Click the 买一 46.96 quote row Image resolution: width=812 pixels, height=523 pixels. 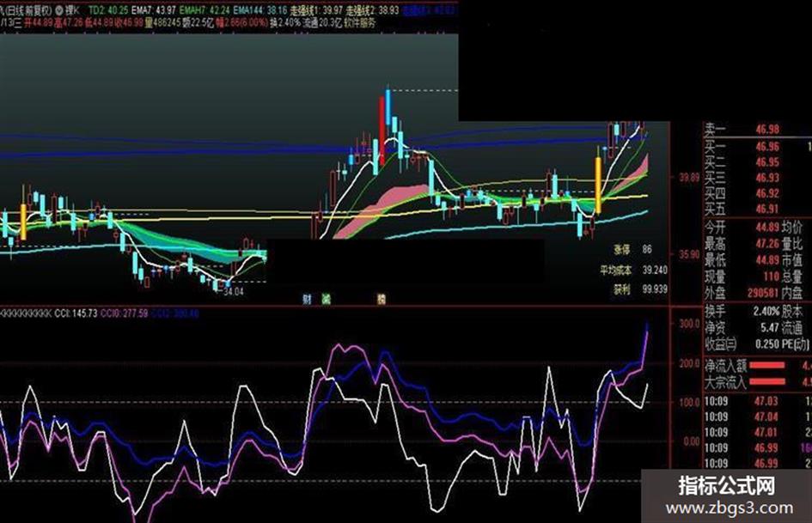tap(742, 147)
